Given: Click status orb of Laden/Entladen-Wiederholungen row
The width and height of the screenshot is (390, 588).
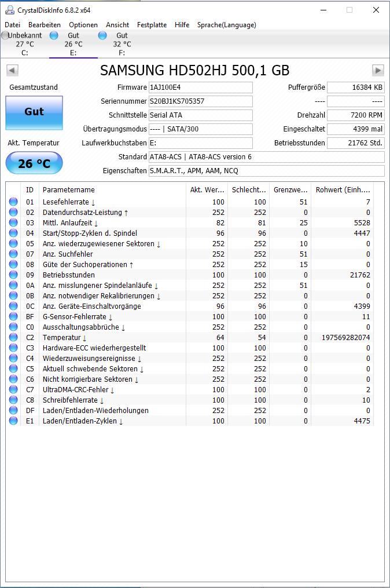Looking at the screenshot, I should click(x=13, y=411).
